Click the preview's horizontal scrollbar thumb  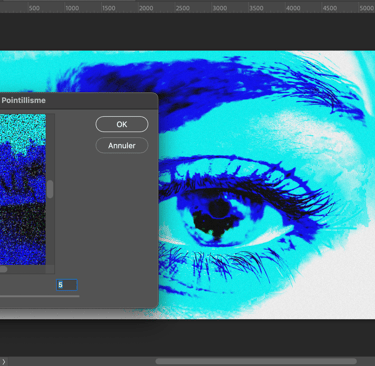click(x=3, y=269)
